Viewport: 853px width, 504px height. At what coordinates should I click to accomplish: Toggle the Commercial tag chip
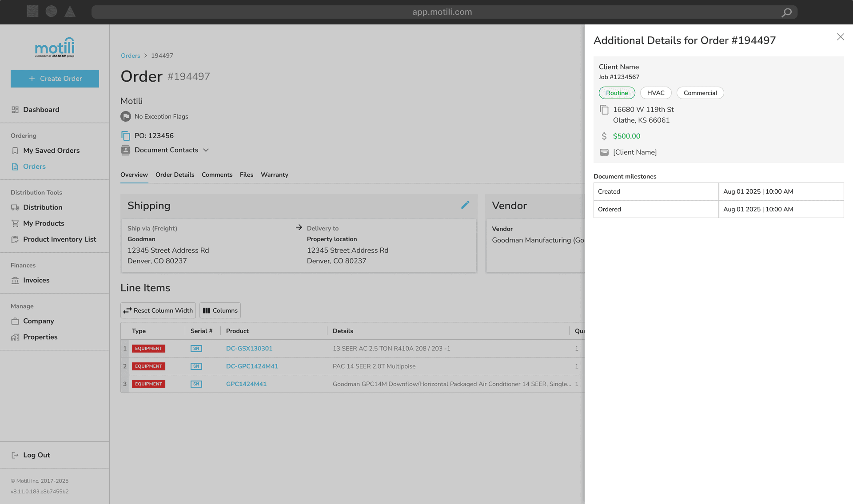tap(700, 93)
